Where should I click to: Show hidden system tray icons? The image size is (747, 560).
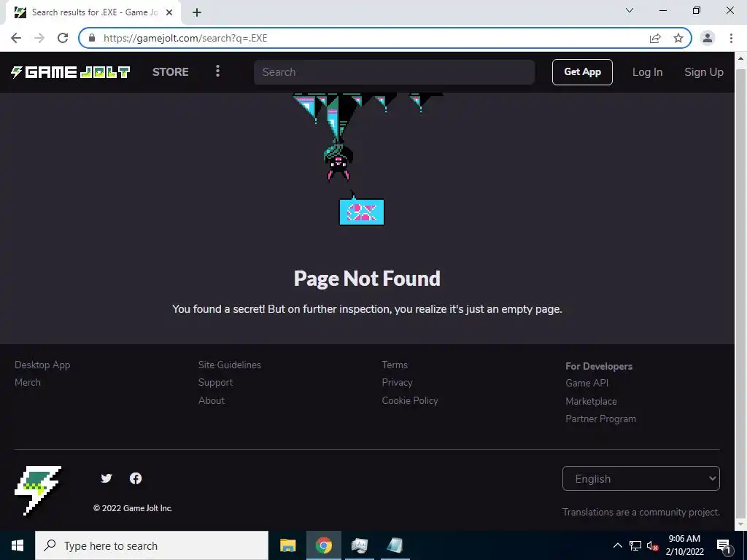pyautogui.click(x=617, y=545)
